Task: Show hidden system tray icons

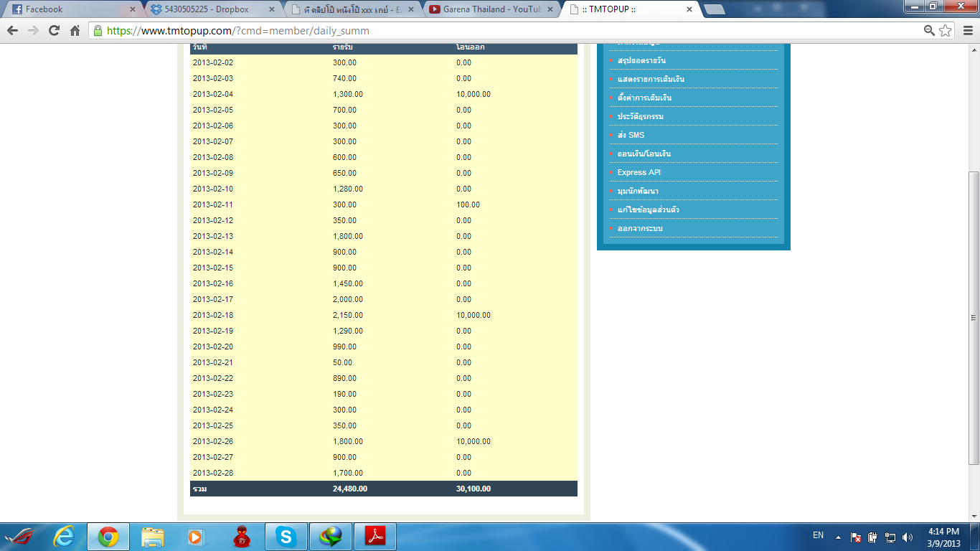Action: (838, 537)
